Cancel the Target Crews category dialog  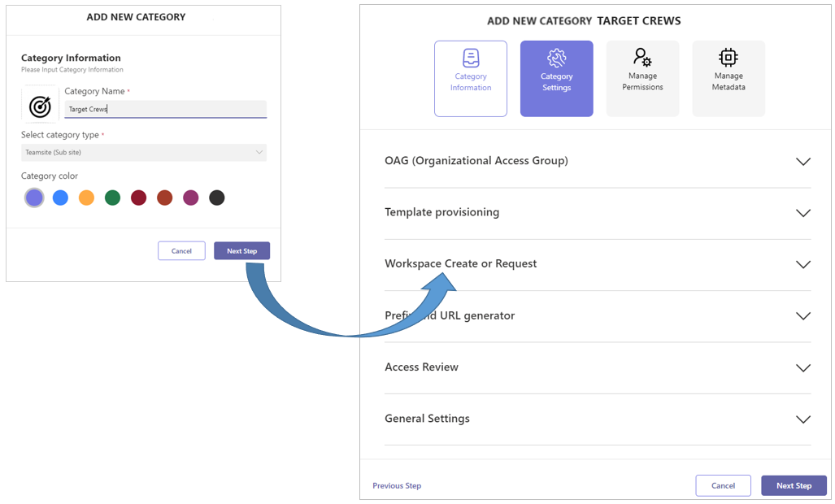pyautogui.click(x=723, y=485)
